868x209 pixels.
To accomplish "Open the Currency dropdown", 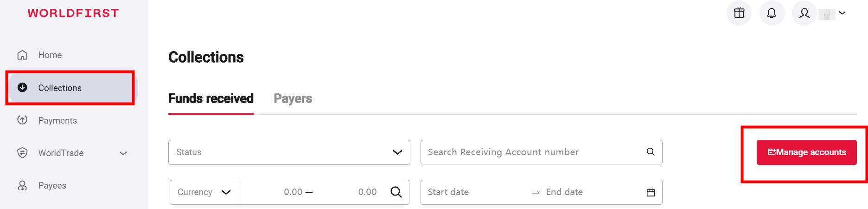I will point(204,192).
